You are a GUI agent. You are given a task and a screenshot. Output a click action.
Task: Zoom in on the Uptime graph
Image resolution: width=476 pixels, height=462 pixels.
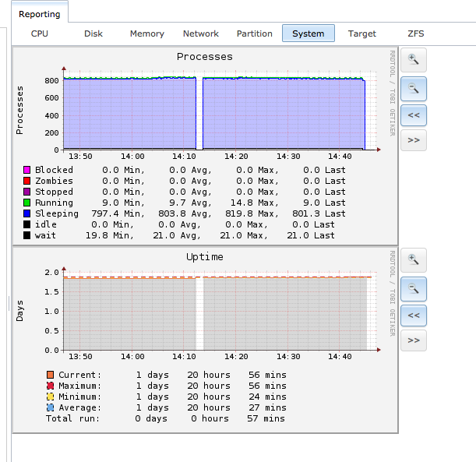click(x=414, y=260)
